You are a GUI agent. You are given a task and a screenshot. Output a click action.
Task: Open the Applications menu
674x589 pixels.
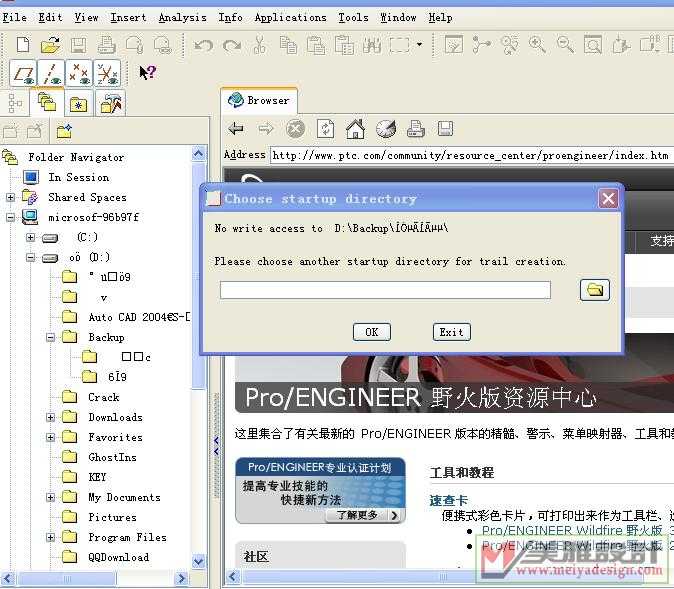(290, 18)
